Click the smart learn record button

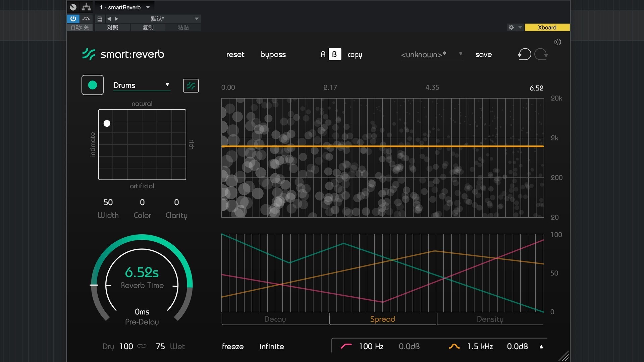click(x=93, y=85)
